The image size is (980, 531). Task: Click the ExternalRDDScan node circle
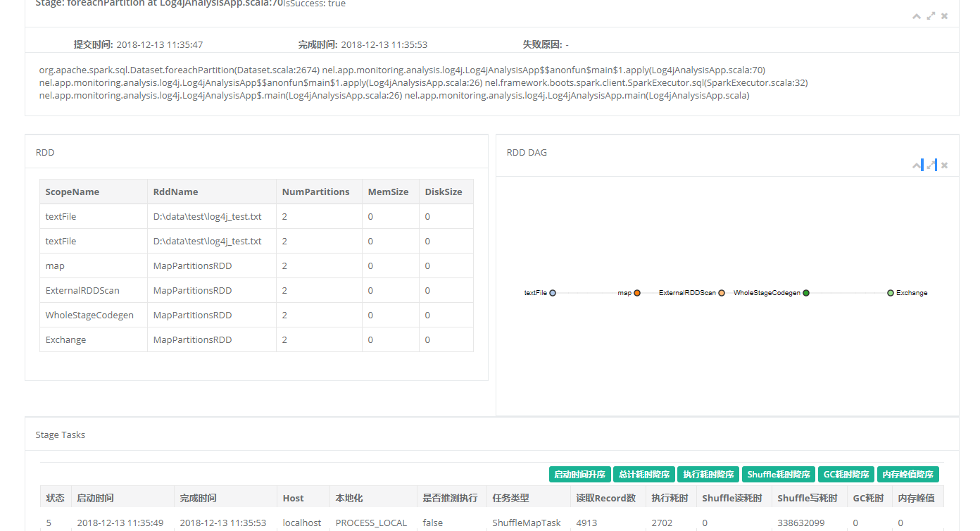click(x=722, y=293)
